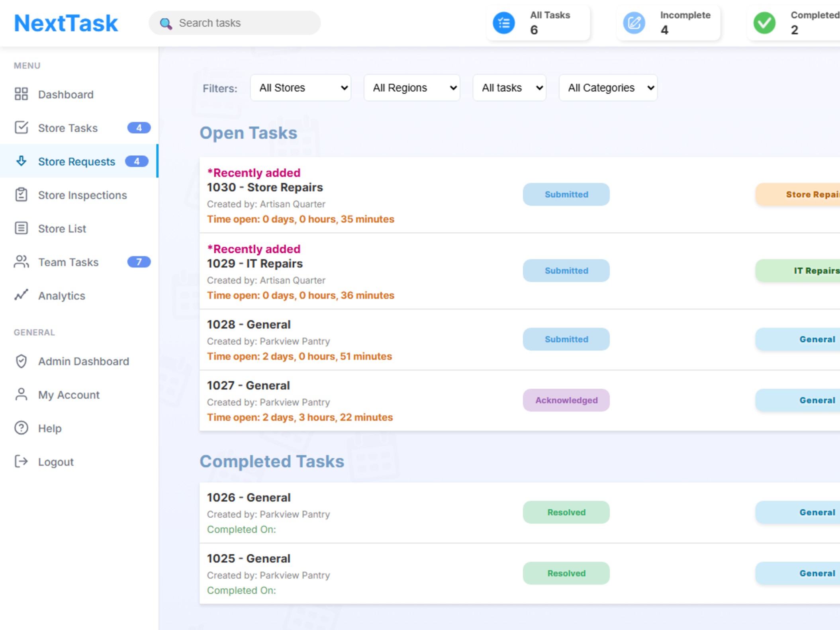The width and height of the screenshot is (840, 630).
Task: Click the NextTask logo link
Action: click(66, 23)
